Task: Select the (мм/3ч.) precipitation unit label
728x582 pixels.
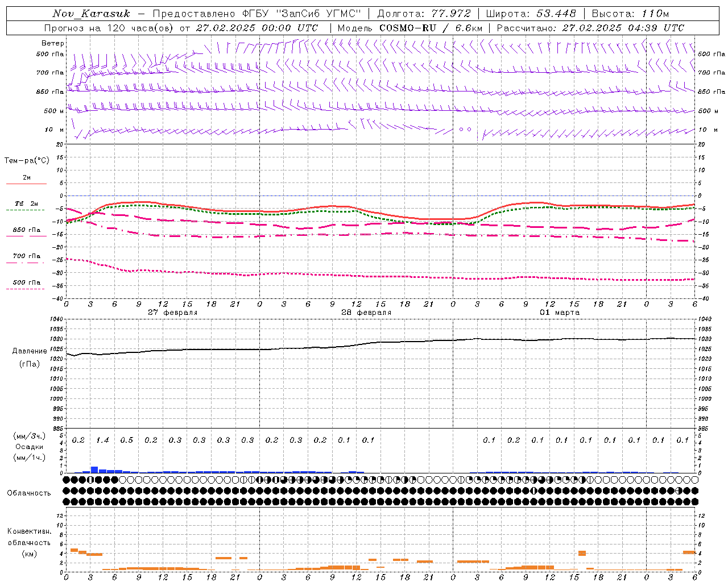Action: [x=29, y=436]
